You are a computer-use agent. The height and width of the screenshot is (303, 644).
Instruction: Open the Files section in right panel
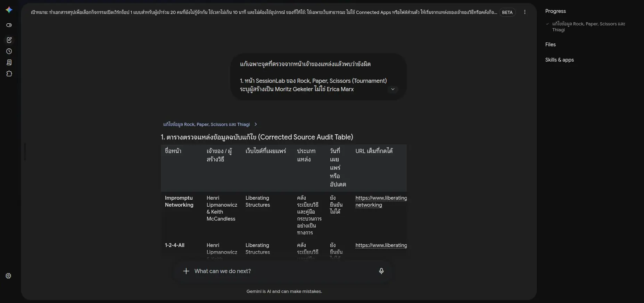click(551, 45)
